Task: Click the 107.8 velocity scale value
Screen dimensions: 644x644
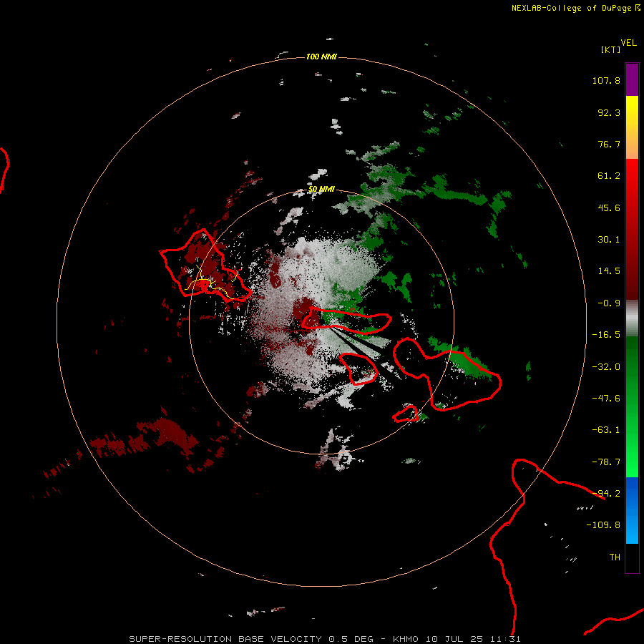Action: 606,80
